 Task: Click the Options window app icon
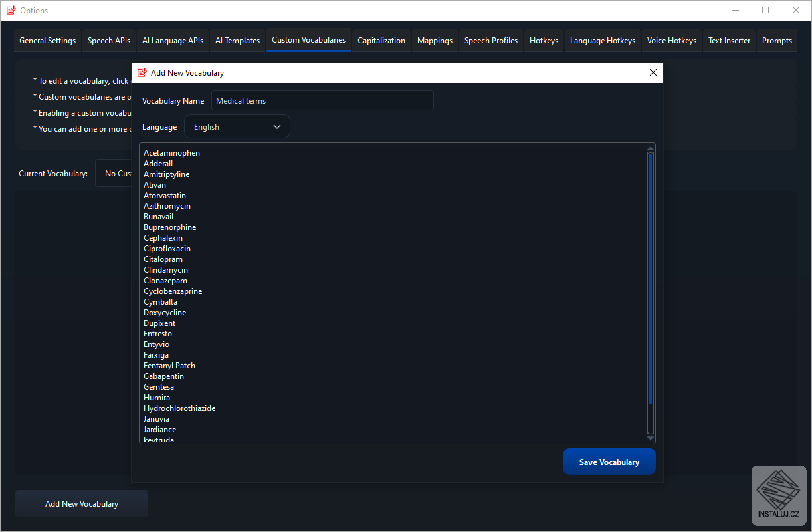pyautogui.click(x=11, y=10)
